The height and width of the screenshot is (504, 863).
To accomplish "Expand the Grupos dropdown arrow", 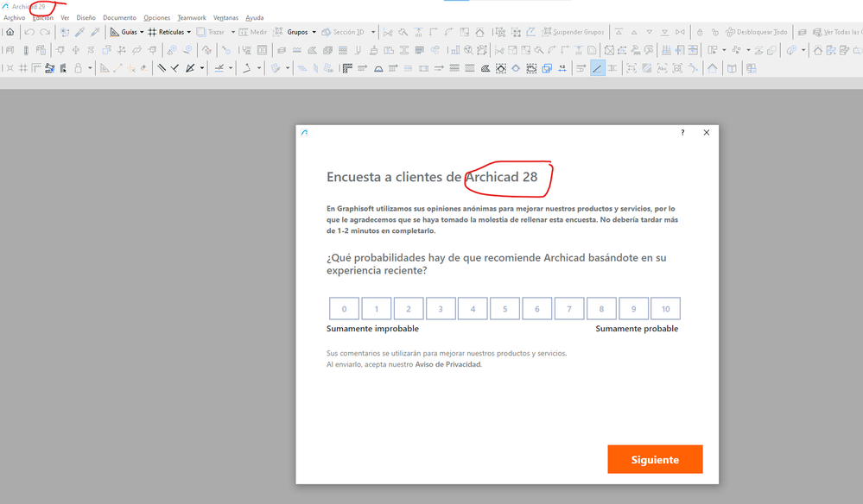I will pyautogui.click(x=314, y=32).
